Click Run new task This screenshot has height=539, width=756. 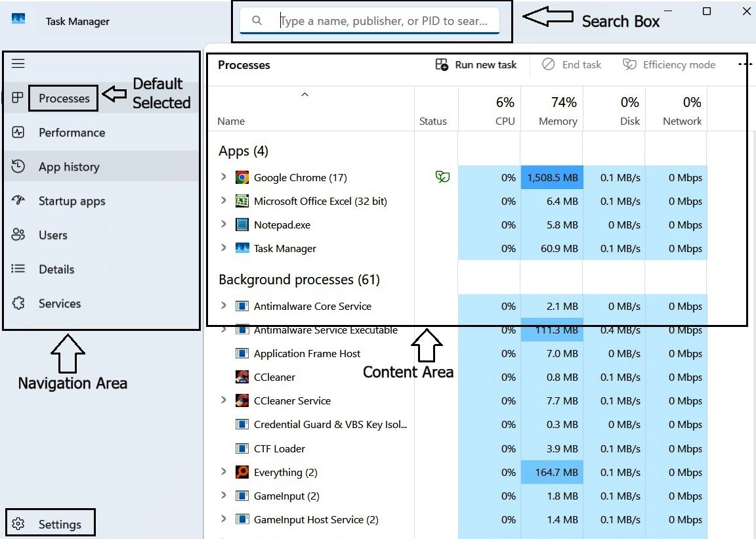pos(476,64)
